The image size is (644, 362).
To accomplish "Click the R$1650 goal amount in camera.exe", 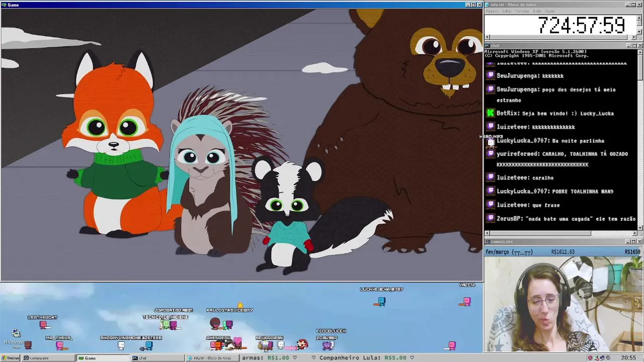I will (633, 252).
